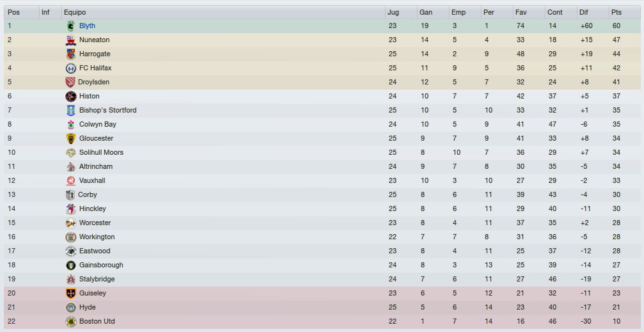The image size is (644, 332).
Task: Select the Boston Utd club crest
Action: click(x=70, y=321)
